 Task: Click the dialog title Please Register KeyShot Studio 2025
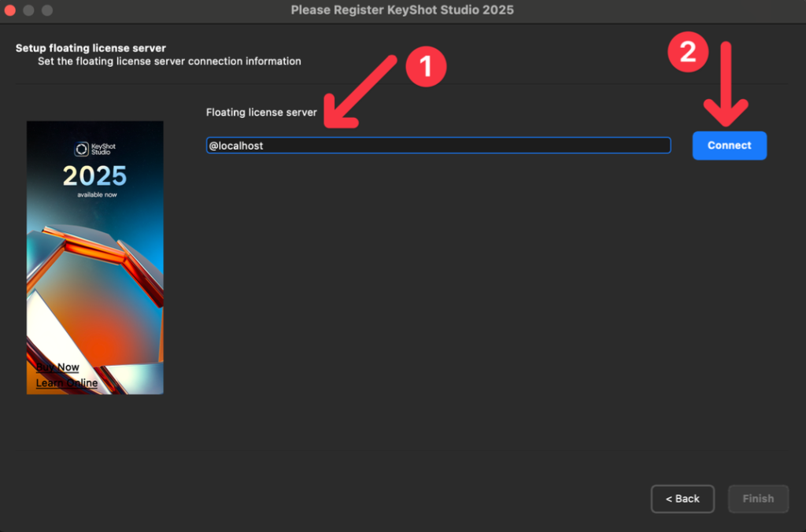402,10
